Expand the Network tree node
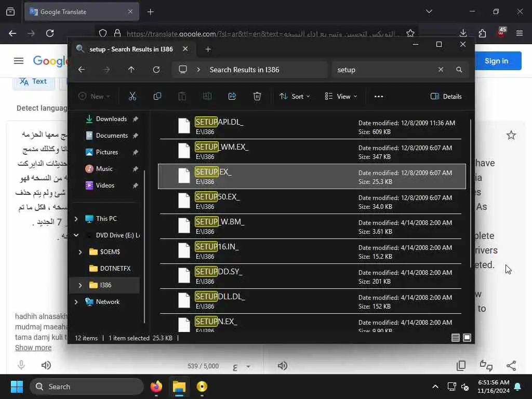Image resolution: width=532 pixels, height=399 pixels. (x=76, y=302)
